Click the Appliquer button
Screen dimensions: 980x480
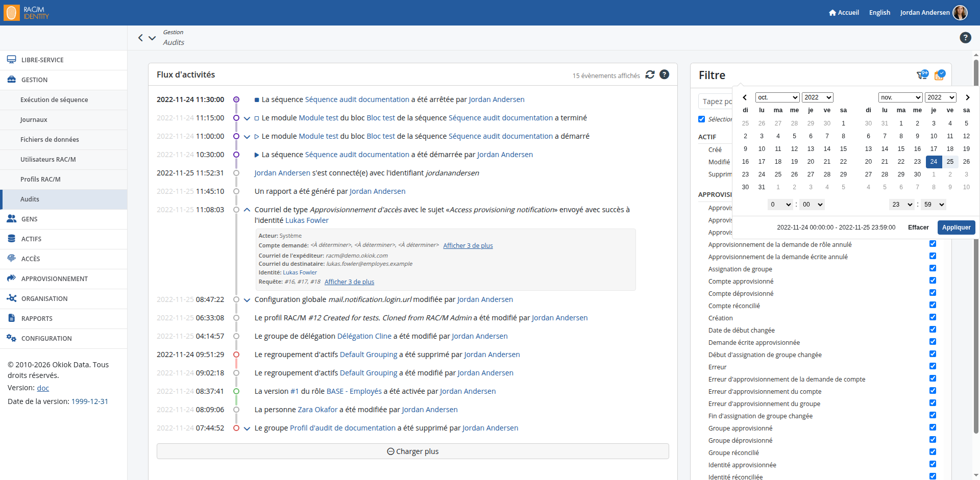pyautogui.click(x=956, y=228)
